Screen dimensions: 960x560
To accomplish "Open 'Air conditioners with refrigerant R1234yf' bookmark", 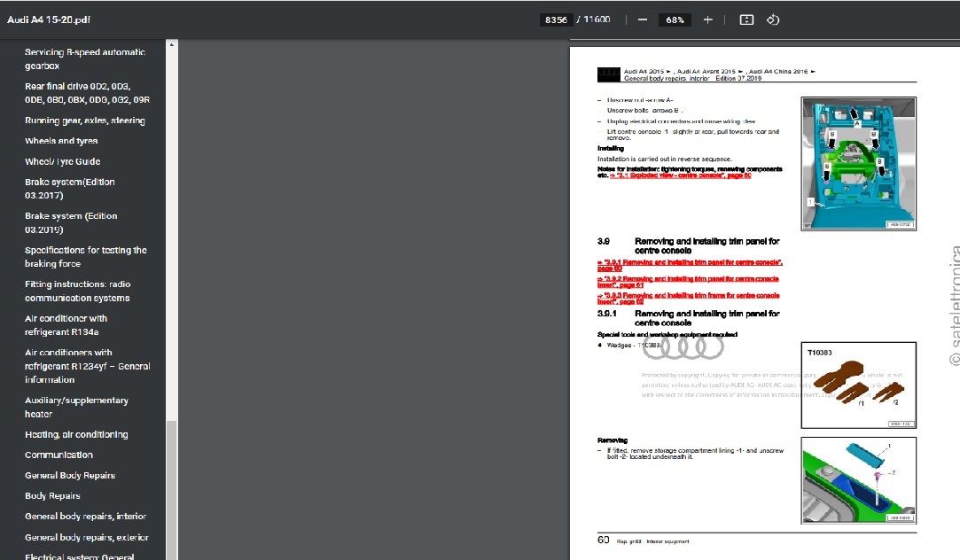I will (88, 366).
